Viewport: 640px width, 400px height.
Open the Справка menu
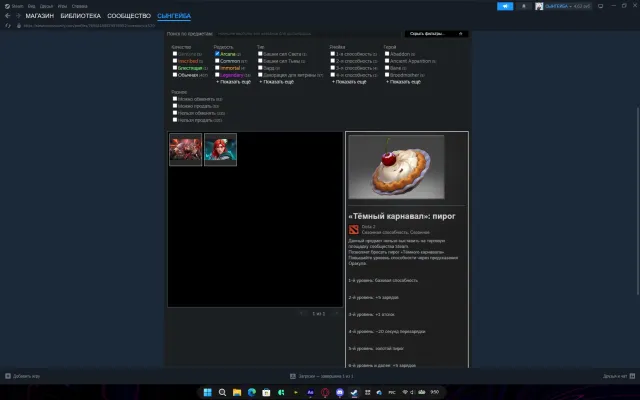(79, 6)
